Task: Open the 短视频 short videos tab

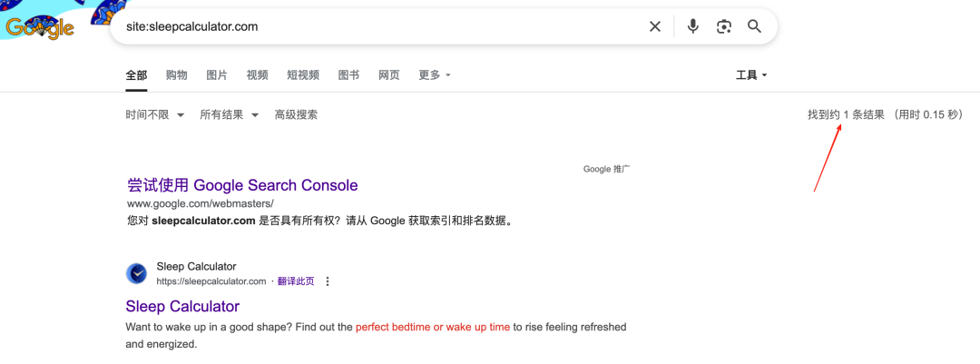Action: click(x=303, y=75)
